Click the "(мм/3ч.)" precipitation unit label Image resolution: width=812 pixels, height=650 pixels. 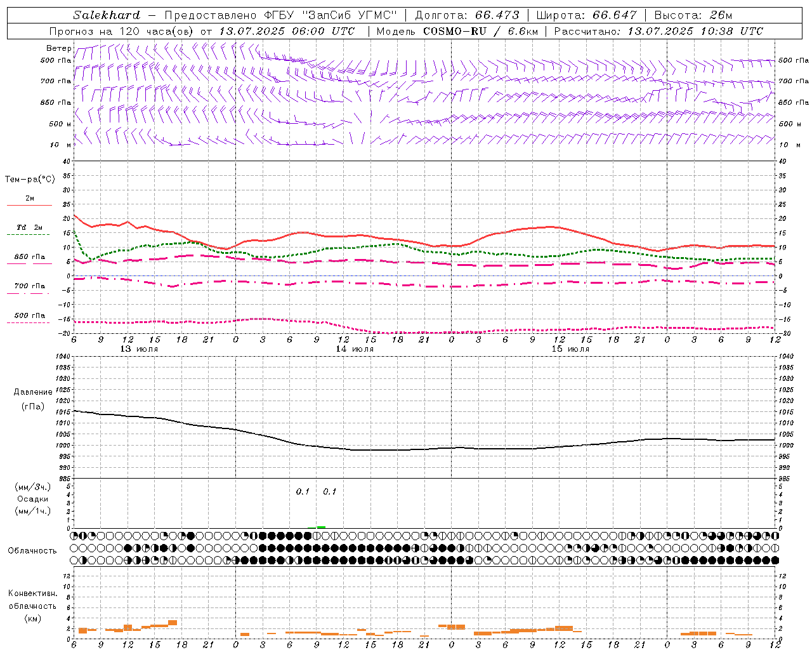point(33,487)
